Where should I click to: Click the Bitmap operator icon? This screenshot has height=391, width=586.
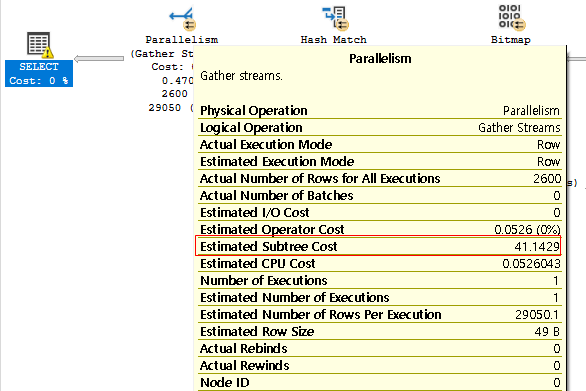[511, 17]
